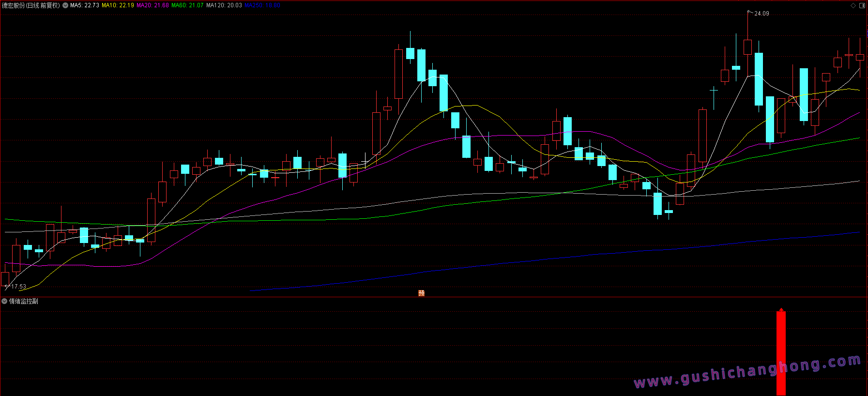Image resolution: width=868 pixels, height=396 pixels.
Task: Select the MA120: 20.03 legend label
Action: [224, 5]
